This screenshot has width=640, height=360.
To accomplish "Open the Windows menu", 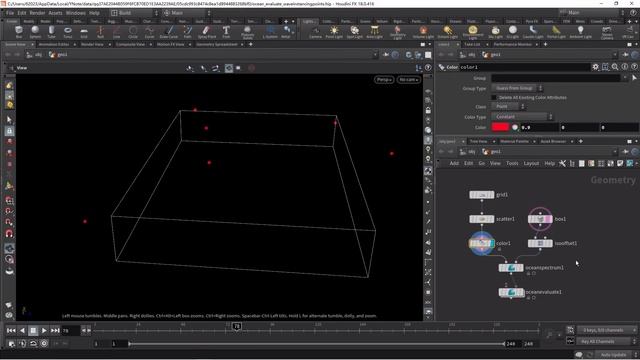I will [x=76, y=13].
